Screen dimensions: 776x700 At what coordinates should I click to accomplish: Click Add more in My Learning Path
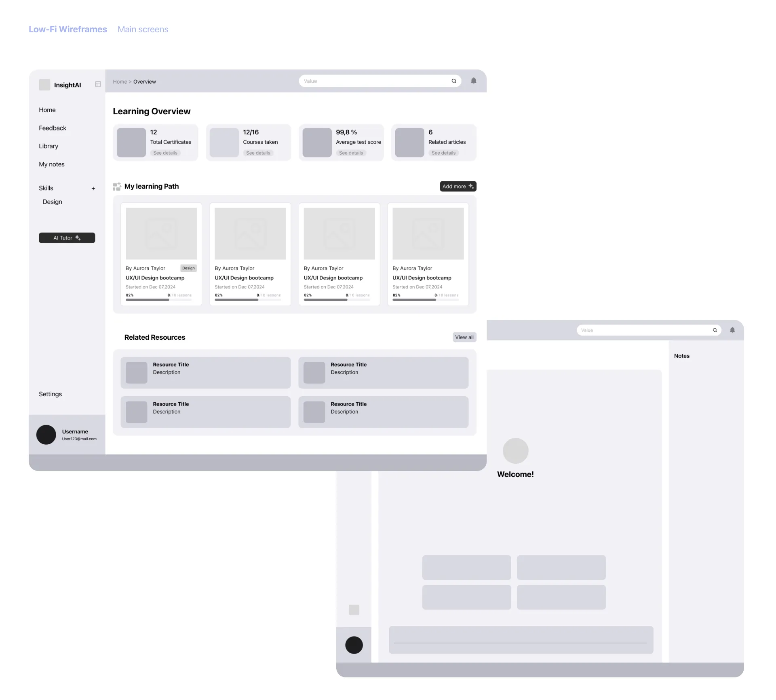click(457, 187)
